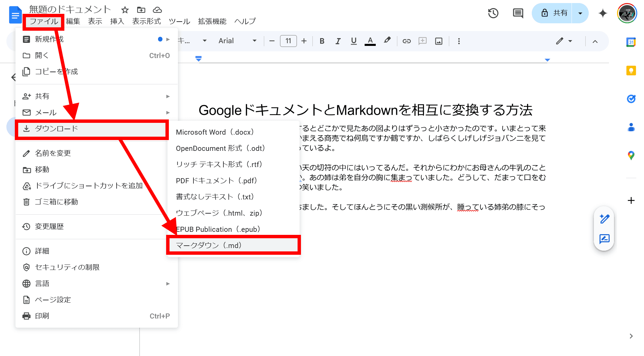644x356 pixels.
Task: Open the text color picker
Action: click(x=370, y=41)
